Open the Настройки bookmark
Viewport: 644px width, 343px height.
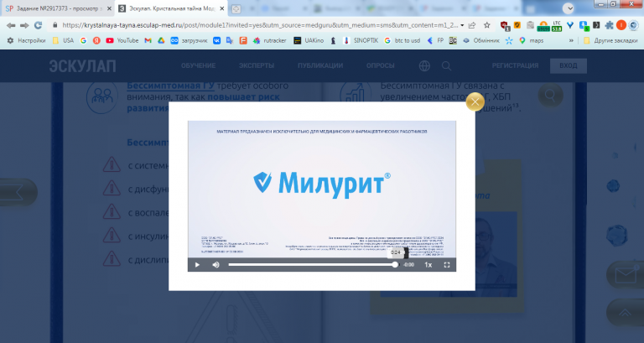[x=26, y=40]
